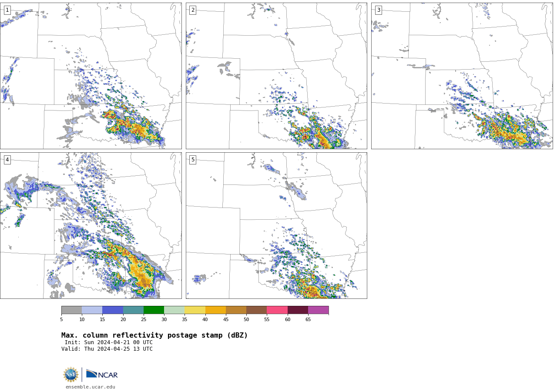Screen dimensions: 557x392
Task: Click the 'Max. column reflectivity postage stamp (dBZ)' title
Action: tap(154, 335)
